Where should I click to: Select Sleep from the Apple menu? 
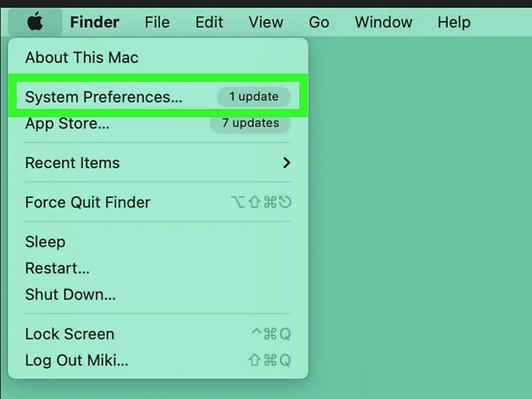pyautogui.click(x=158, y=242)
